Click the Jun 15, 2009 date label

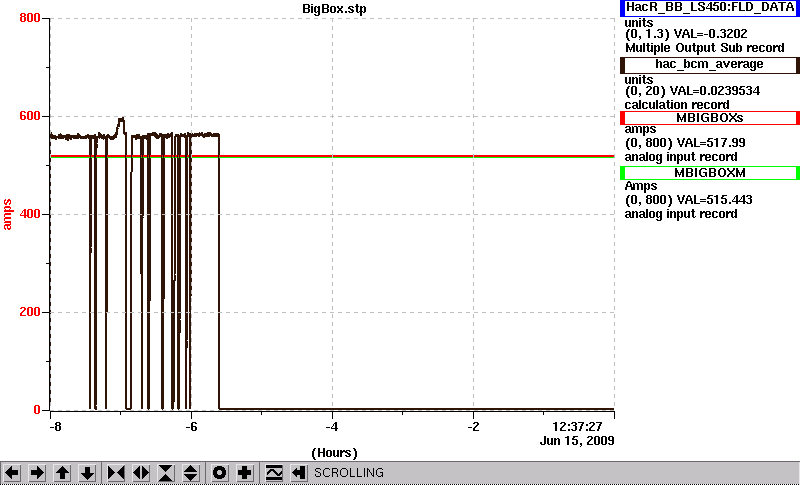click(577, 441)
